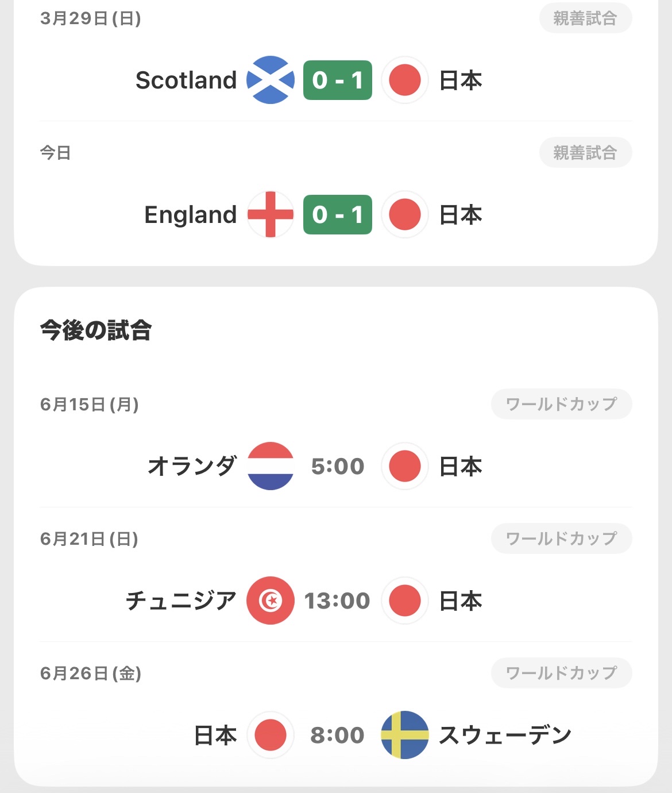Open the 5:00 kickoff time for オランダ
The image size is (672, 793).
click(x=338, y=466)
